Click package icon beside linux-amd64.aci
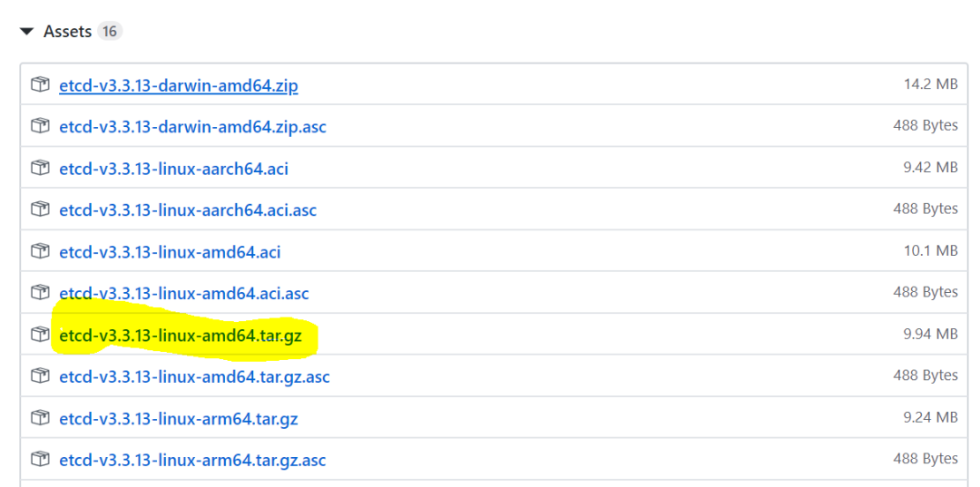The width and height of the screenshot is (980, 487). coord(40,251)
